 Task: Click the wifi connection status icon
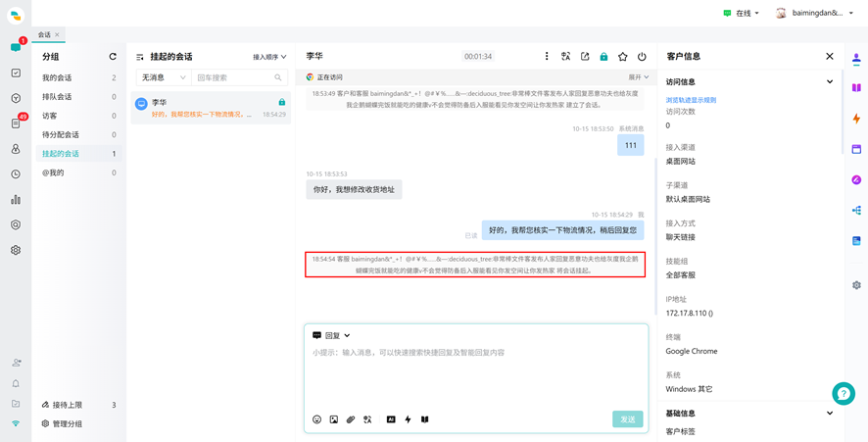coord(16,423)
